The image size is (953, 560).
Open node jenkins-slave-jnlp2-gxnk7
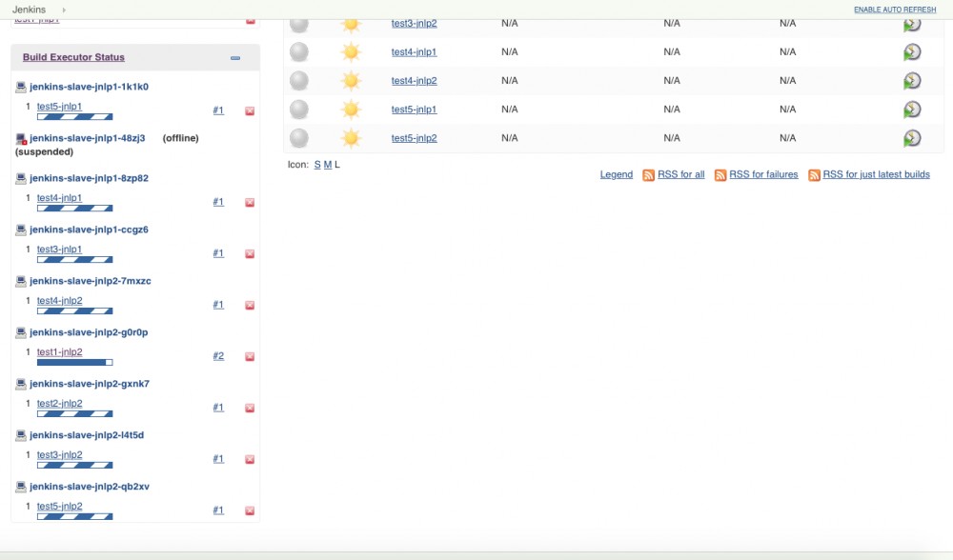(x=90, y=384)
